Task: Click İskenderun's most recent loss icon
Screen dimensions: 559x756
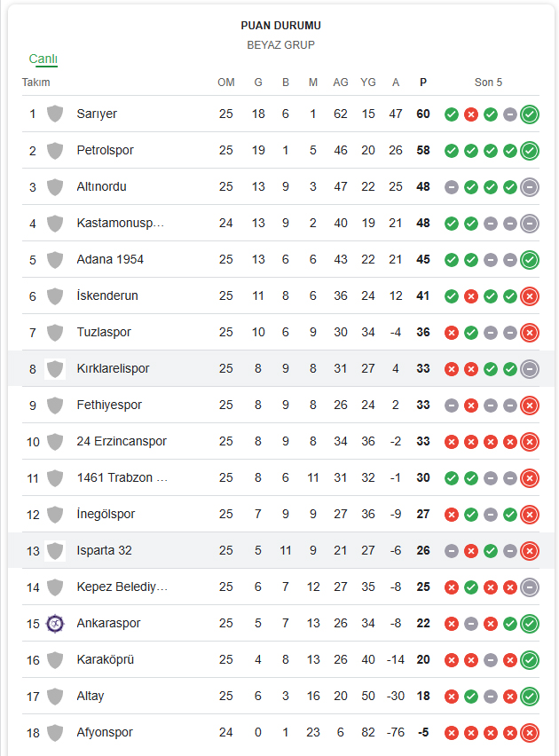Action: click(x=530, y=296)
